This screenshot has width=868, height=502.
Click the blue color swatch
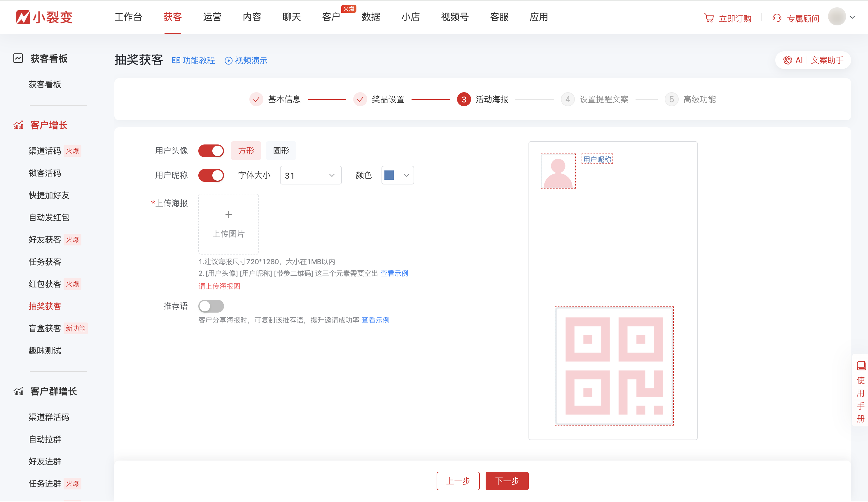point(389,175)
